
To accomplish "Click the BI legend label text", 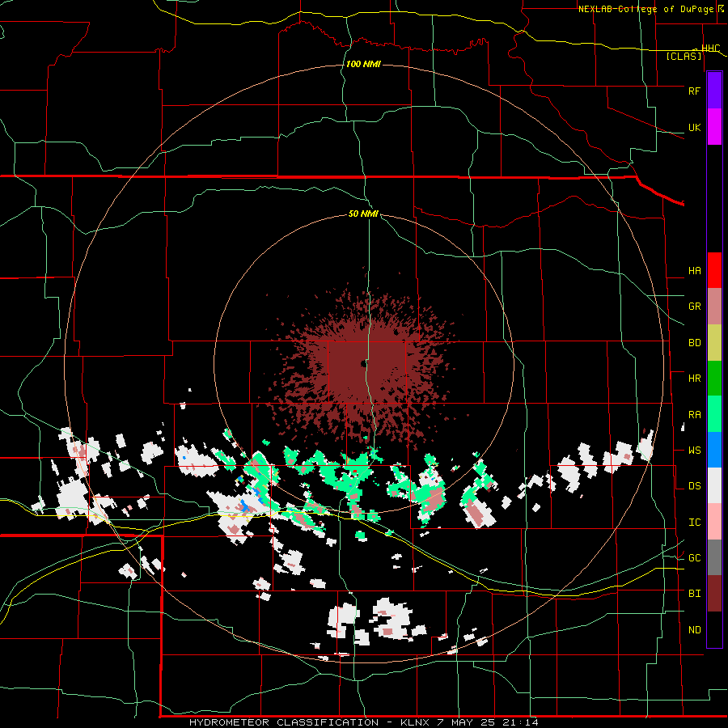I will pos(695,594).
